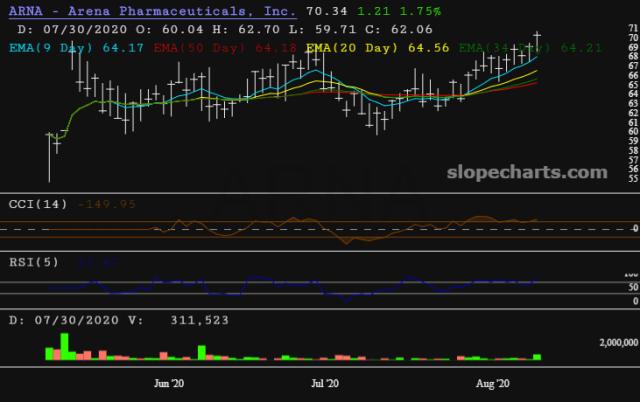Click the last green volume bar in August

(537, 356)
